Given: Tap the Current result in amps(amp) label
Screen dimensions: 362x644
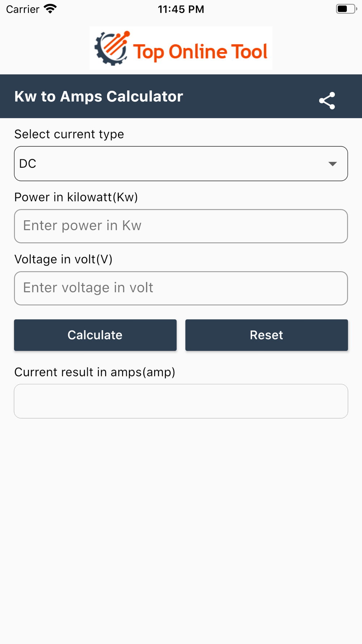Looking at the screenshot, I should (x=95, y=372).
